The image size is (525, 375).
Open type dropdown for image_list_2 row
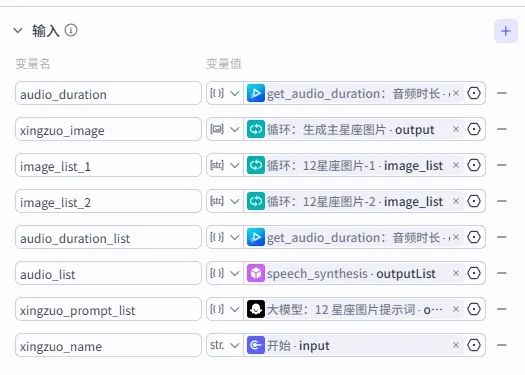(x=225, y=201)
